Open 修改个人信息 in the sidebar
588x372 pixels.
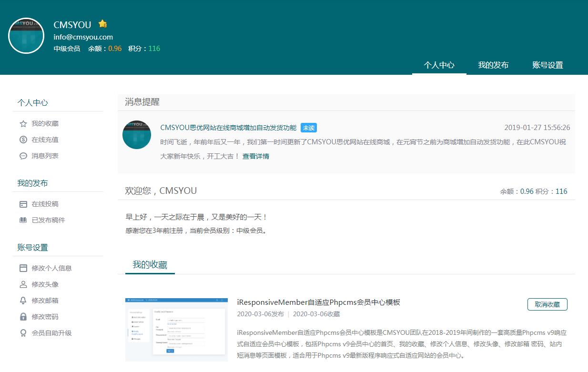[52, 269]
